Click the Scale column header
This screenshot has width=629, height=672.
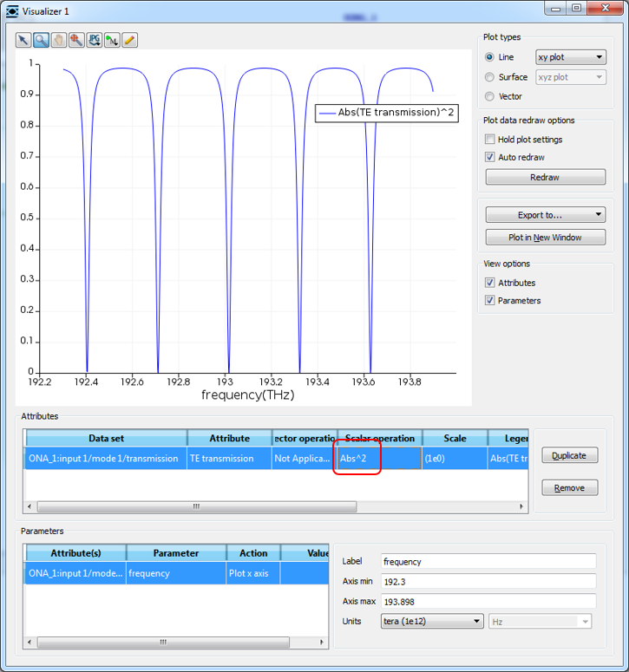[x=455, y=438]
